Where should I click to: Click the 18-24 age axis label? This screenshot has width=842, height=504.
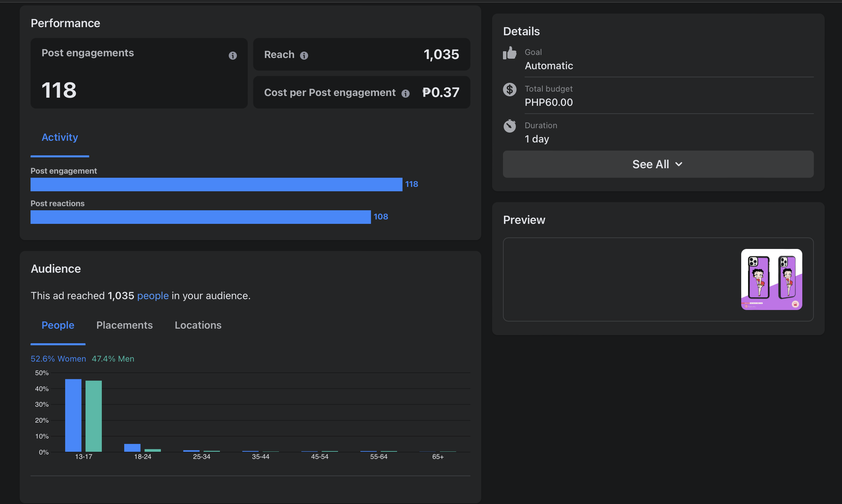[x=143, y=457]
